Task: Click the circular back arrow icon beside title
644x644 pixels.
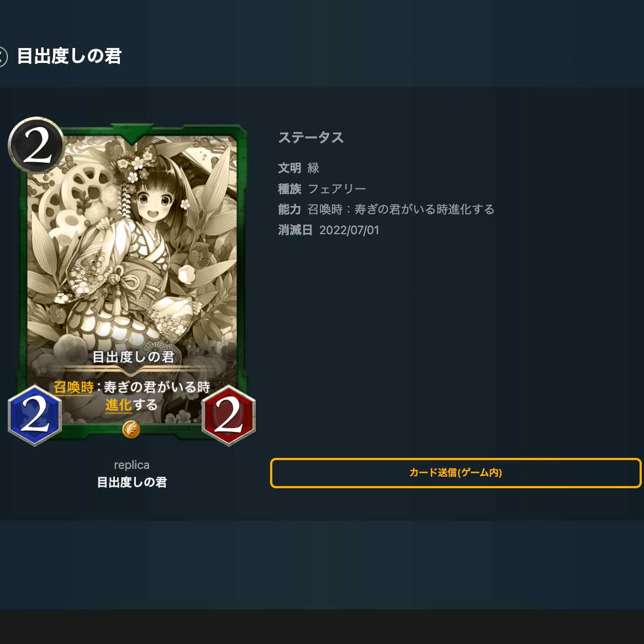Action: pyautogui.click(x=2, y=56)
